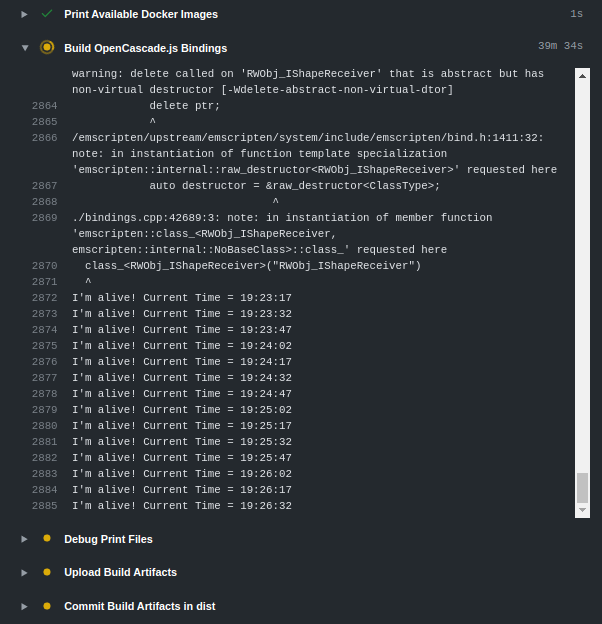Expand the Upload Build Artifacts step arrow
The height and width of the screenshot is (624, 602).
24,573
